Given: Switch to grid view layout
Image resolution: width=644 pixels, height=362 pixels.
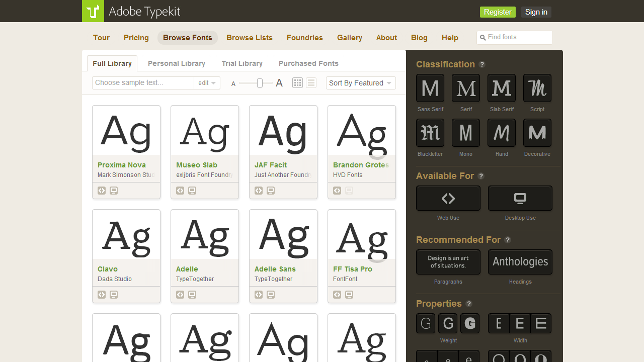Looking at the screenshot, I should click(x=298, y=83).
